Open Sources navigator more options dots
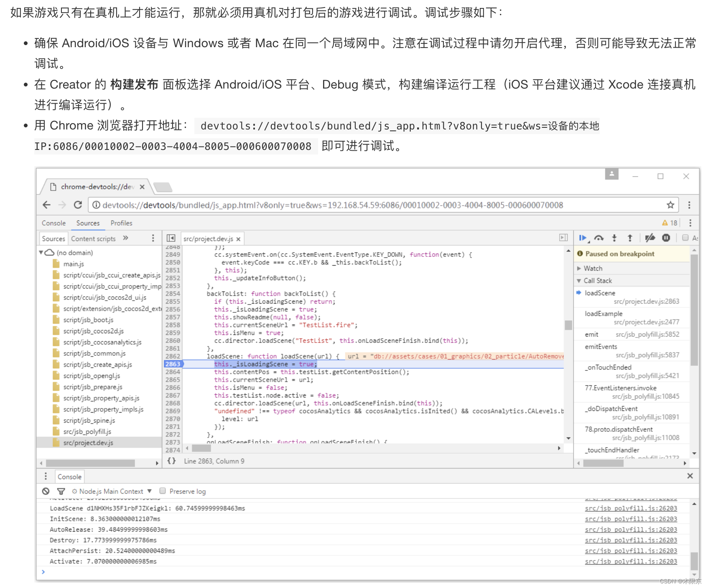This screenshot has width=708, height=588. tap(153, 238)
